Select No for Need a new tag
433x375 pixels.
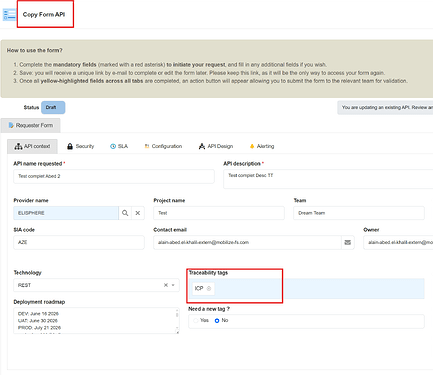tap(217, 321)
